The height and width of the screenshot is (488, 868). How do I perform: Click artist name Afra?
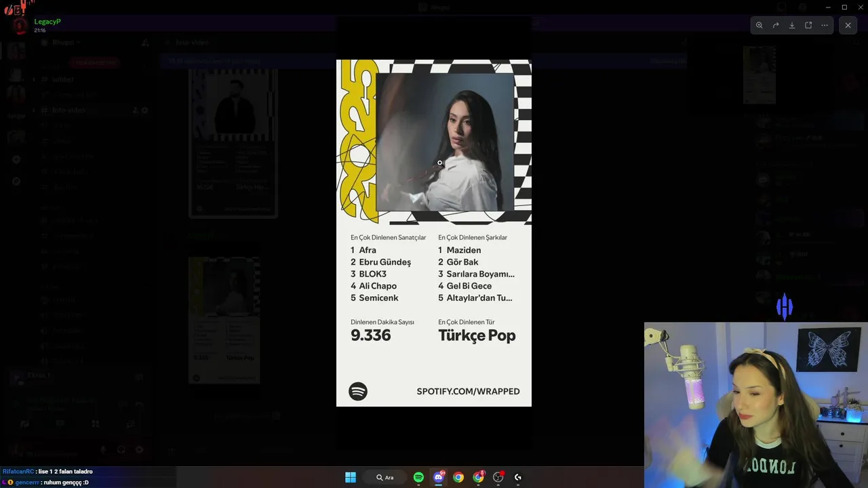pyautogui.click(x=368, y=250)
